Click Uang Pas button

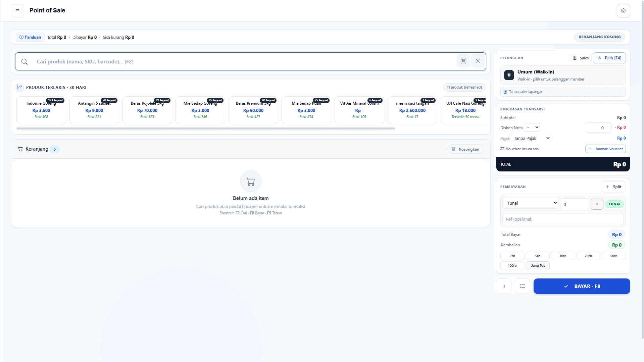[538, 265]
